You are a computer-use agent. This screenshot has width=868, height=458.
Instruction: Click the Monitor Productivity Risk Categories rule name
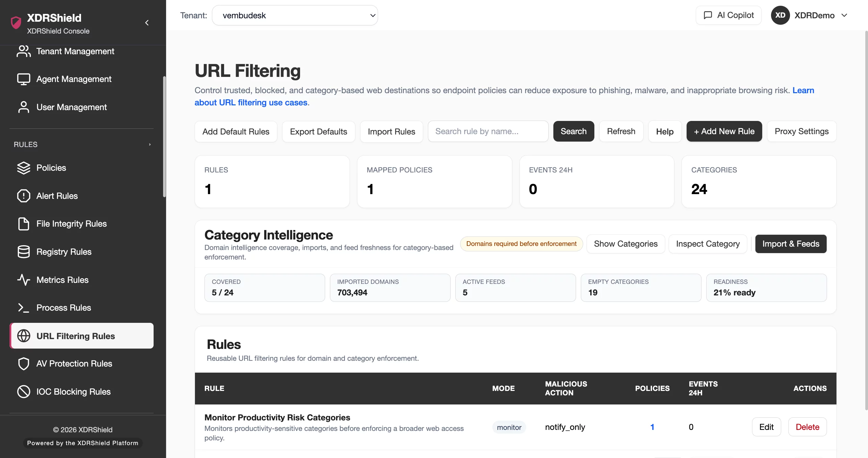tap(277, 418)
